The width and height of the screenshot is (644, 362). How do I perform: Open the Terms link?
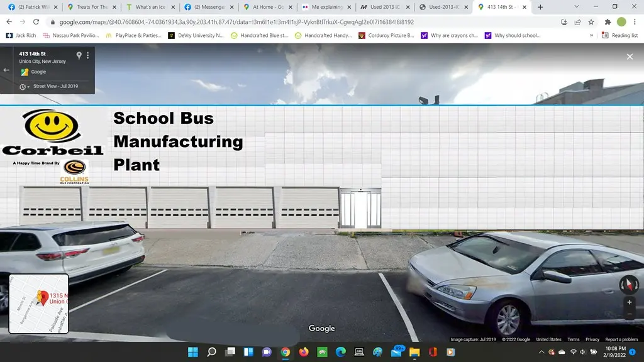574,339
